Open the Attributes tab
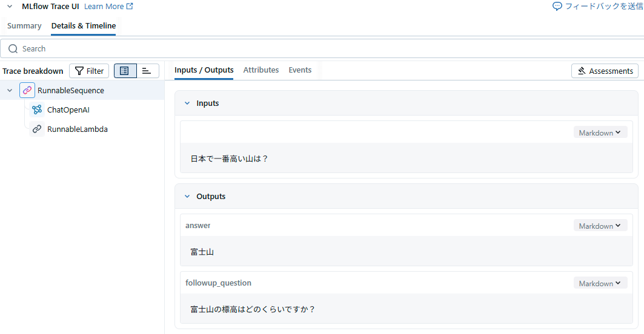 coord(261,70)
